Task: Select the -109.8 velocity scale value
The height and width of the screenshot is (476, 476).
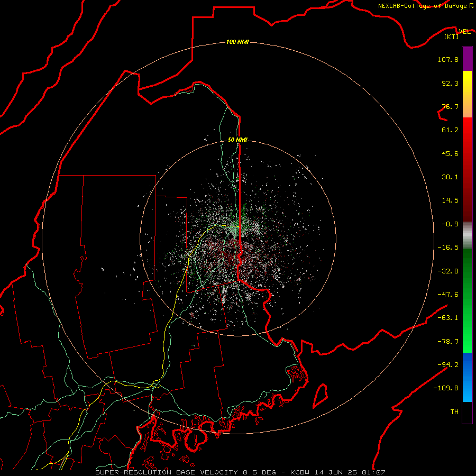Action: [446, 388]
